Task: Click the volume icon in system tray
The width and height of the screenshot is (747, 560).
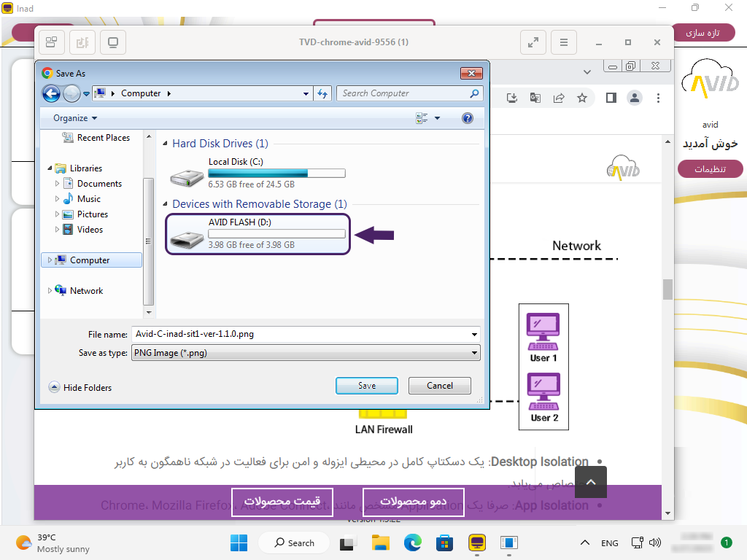Action: (x=655, y=542)
